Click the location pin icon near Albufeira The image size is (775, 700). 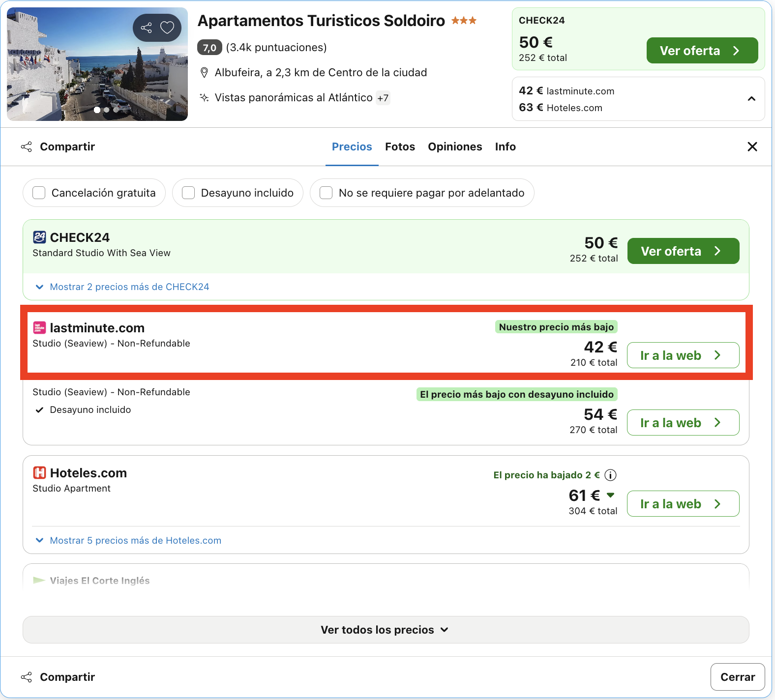pyautogui.click(x=204, y=73)
